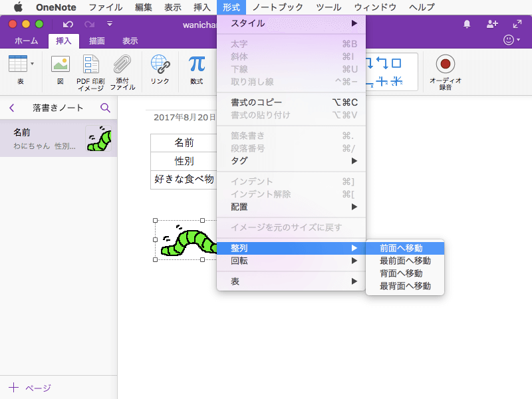This screenshot has width=532, height=399.
Task: Choose 前面へ移動
Action: tap(405, 248)
